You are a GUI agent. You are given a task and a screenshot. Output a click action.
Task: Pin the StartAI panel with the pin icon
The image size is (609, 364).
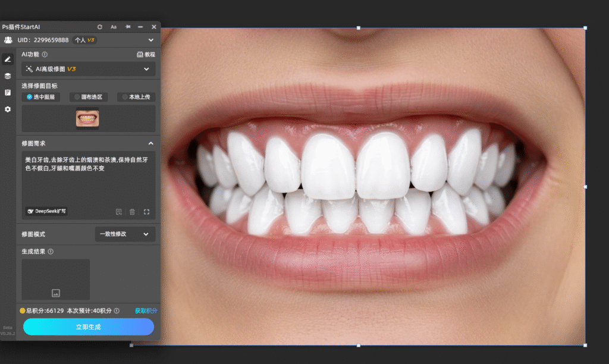coord(128,27)
